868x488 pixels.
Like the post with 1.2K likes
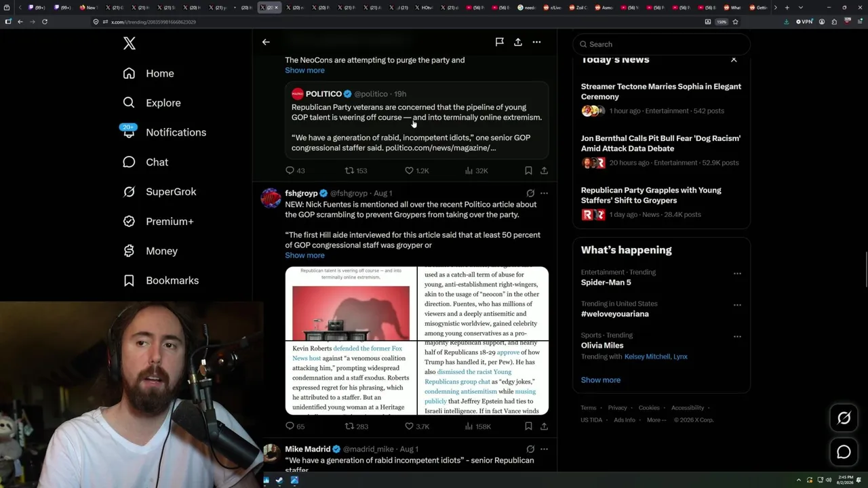click(x=416, y=171)
